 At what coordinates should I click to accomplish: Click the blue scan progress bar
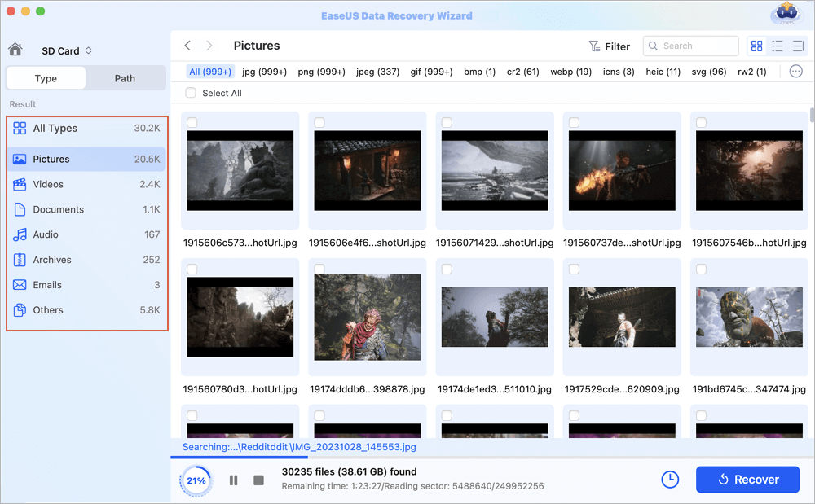[239, 458]
